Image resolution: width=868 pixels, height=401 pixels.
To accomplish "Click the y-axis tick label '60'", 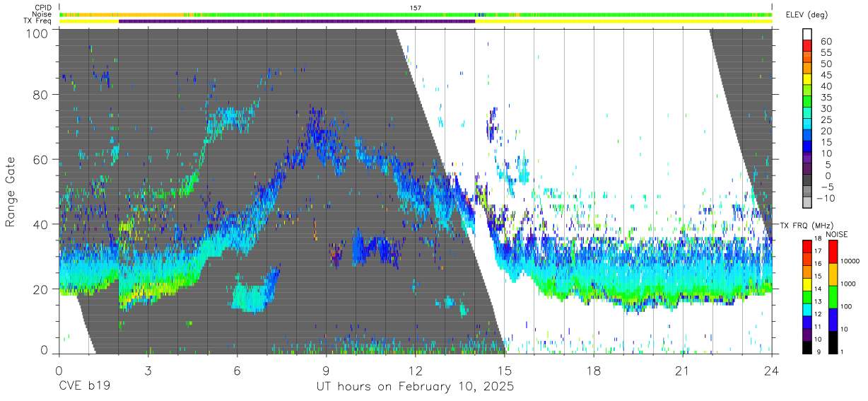I will coord(42,159).
